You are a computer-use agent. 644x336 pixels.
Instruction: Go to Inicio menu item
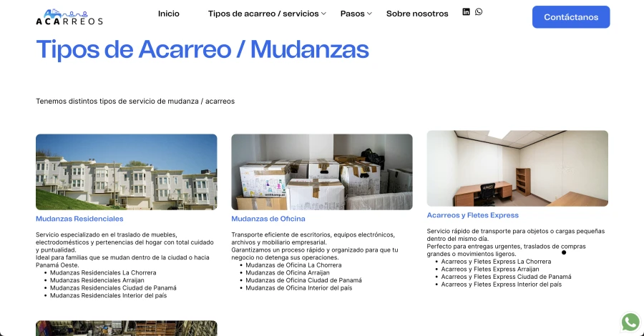coord(169,14)
